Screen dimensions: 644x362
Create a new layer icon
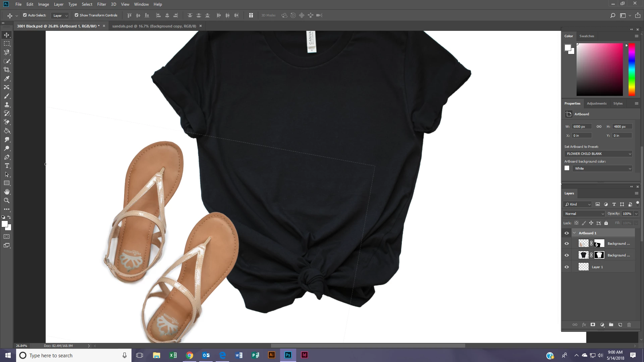tap(620, 325)
